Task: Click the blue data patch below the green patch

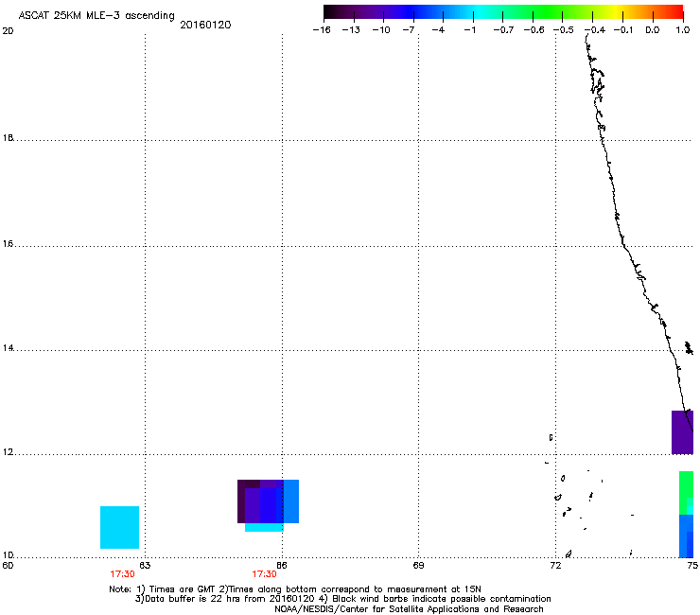Action: click(x=686, y=536)
